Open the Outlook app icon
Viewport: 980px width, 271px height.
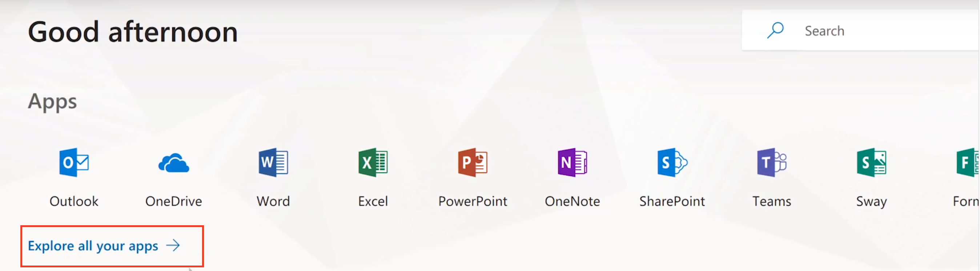click(74, 162)
